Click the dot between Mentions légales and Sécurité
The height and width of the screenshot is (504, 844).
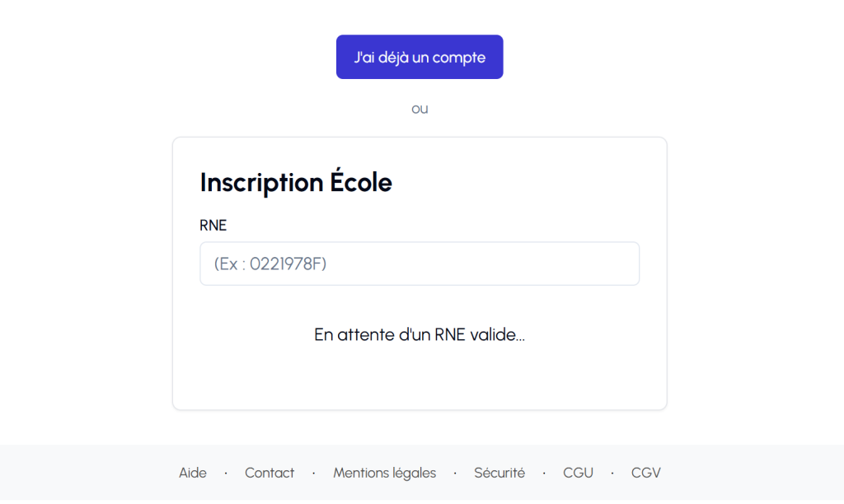455,473
